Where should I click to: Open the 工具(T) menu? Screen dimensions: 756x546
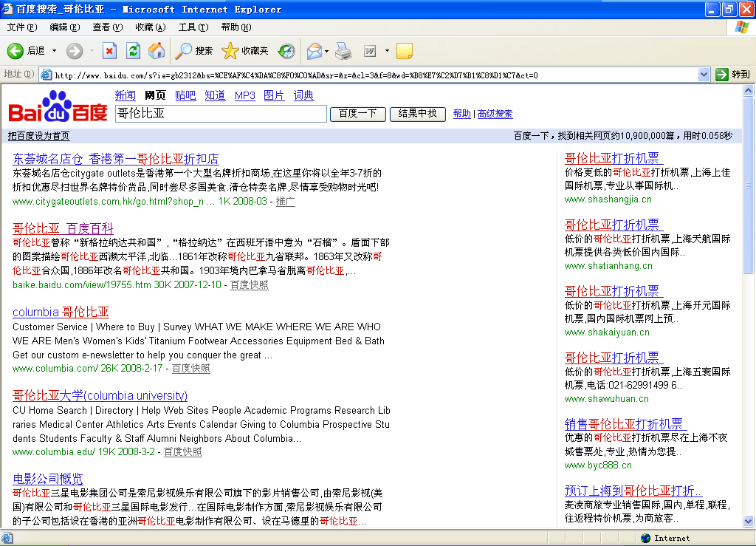[x=193, y=27]
